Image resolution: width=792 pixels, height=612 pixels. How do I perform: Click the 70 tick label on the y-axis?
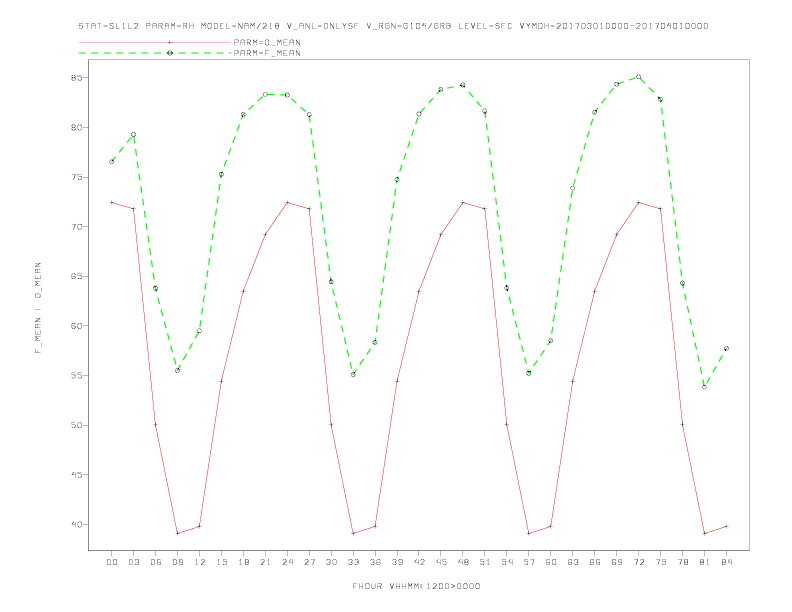(x=77, y=227)
